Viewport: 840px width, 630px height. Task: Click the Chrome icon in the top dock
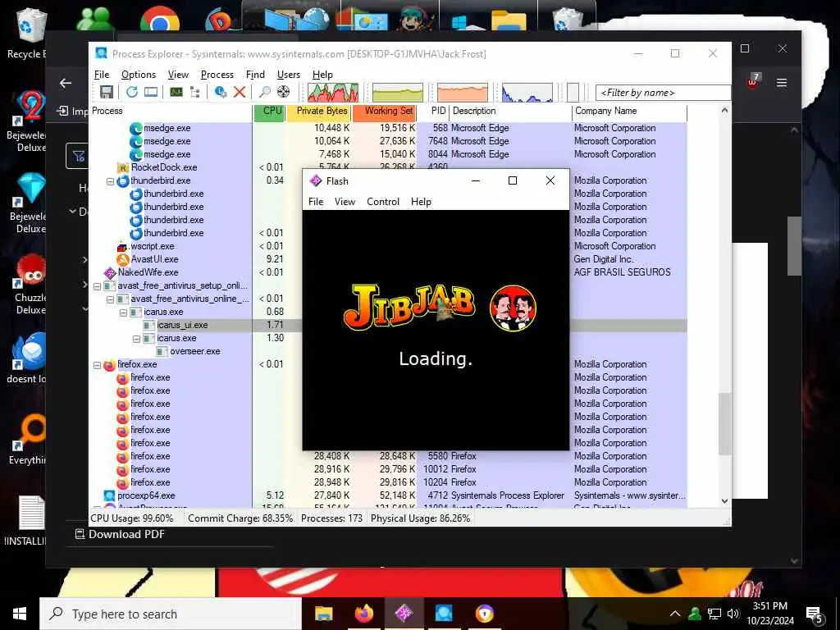(160, 21)
